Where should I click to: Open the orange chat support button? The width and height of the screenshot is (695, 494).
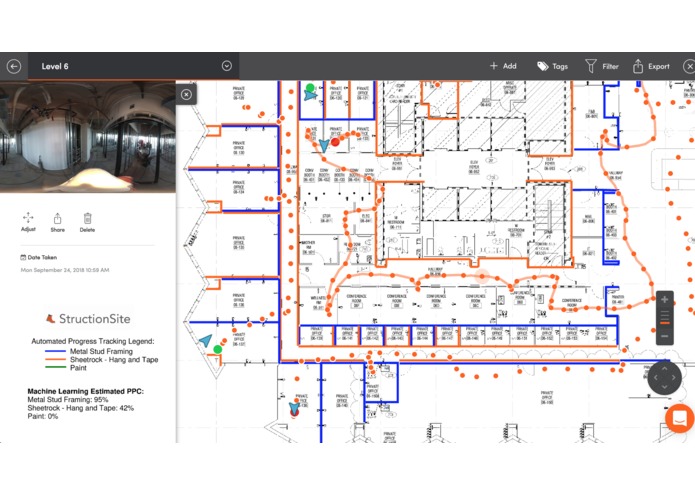[x=679, y=418]
